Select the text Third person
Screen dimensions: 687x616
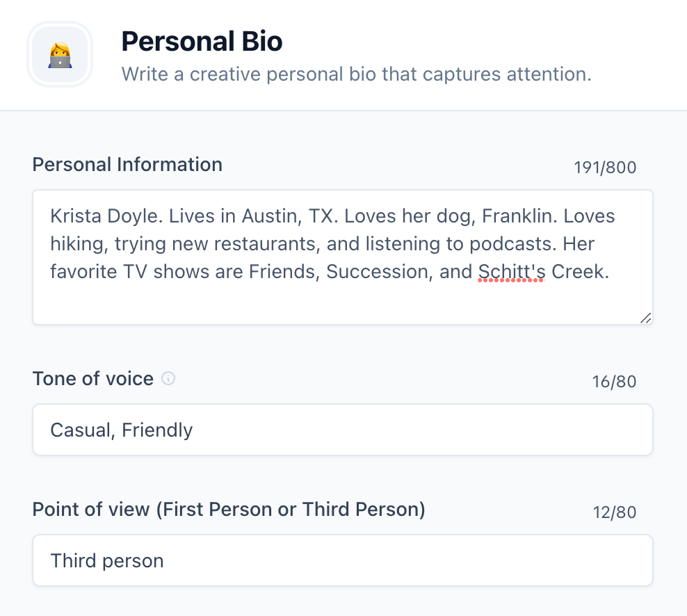[106, 560]
